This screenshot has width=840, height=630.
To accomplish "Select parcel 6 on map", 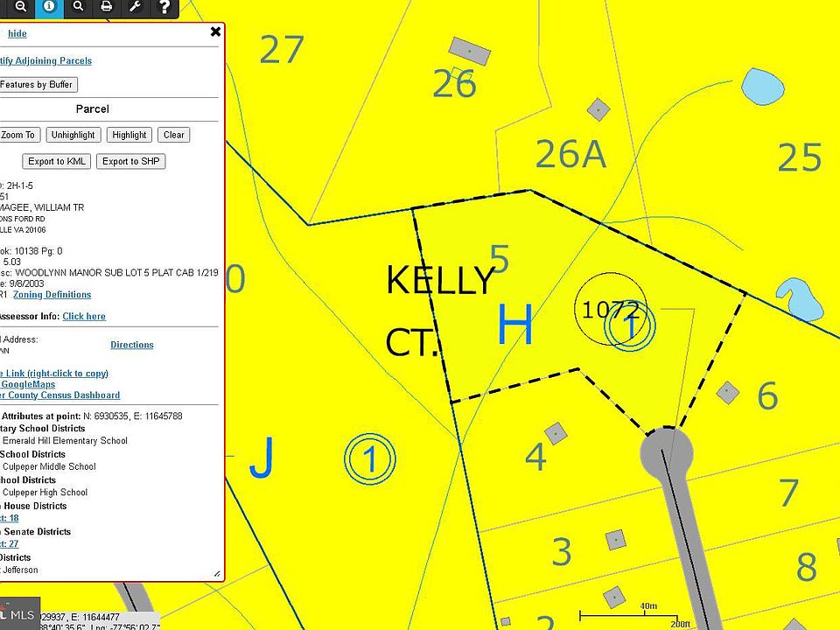I will click(x=767, y=395).
